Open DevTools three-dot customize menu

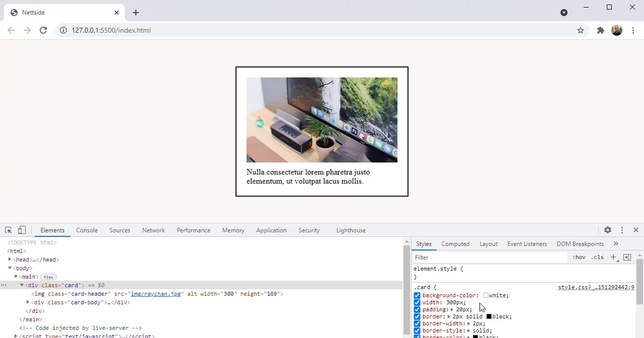[622, 230]
